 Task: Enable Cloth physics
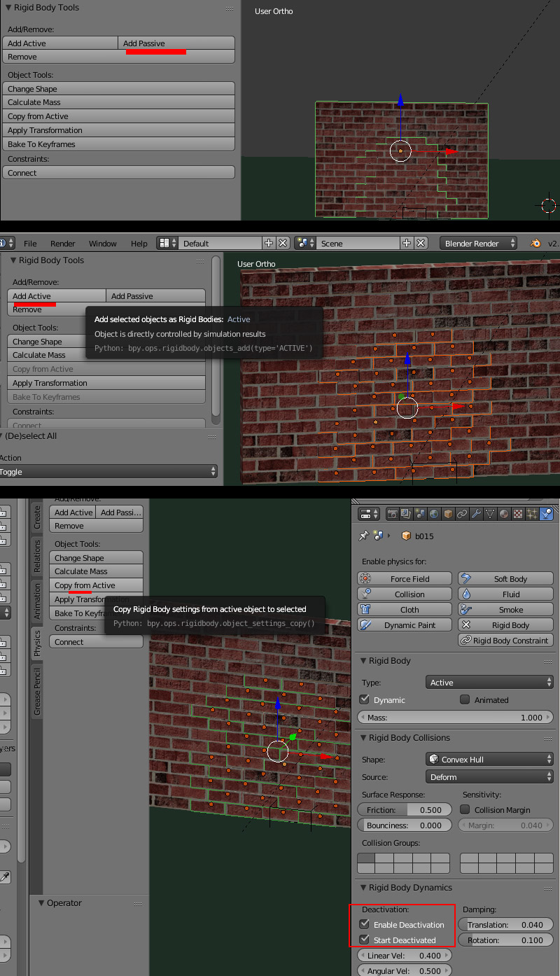[405, 610]
